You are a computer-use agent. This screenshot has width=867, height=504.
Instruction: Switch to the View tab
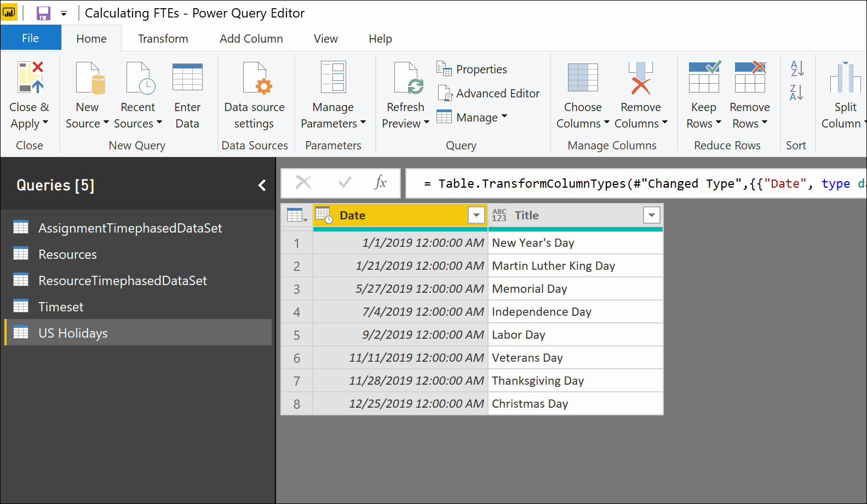click(326, 39)
